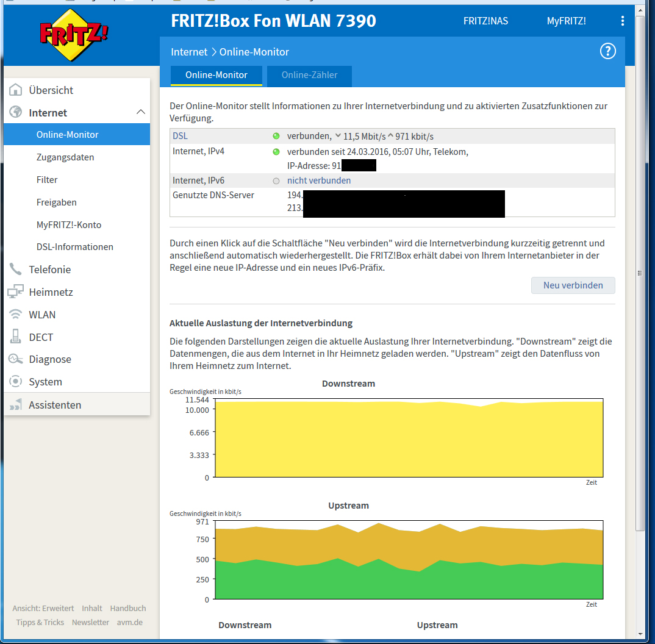The image size is (655, 644).
Task: Select Online-Monitor in sidebar
Action: tap(77, 135)
